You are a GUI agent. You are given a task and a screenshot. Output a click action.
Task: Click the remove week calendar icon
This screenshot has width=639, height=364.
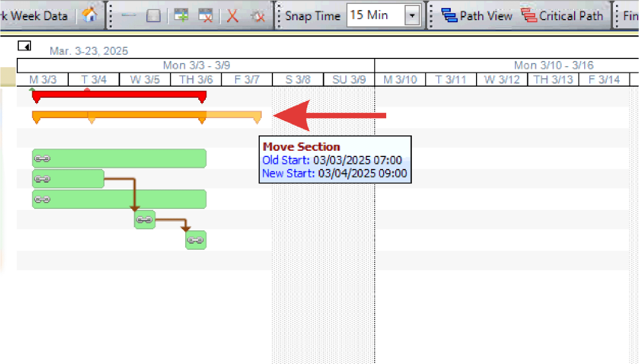coord(205,16)
